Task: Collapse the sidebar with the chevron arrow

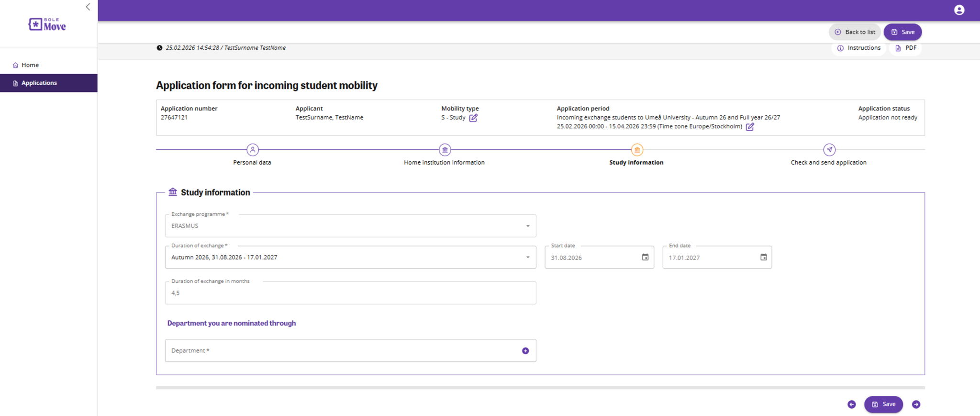Action: click(x=88, y=7)
